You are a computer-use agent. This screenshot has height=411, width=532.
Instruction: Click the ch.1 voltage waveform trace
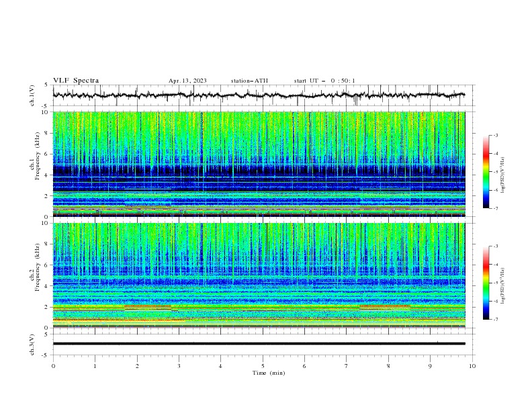coord(259,95)
